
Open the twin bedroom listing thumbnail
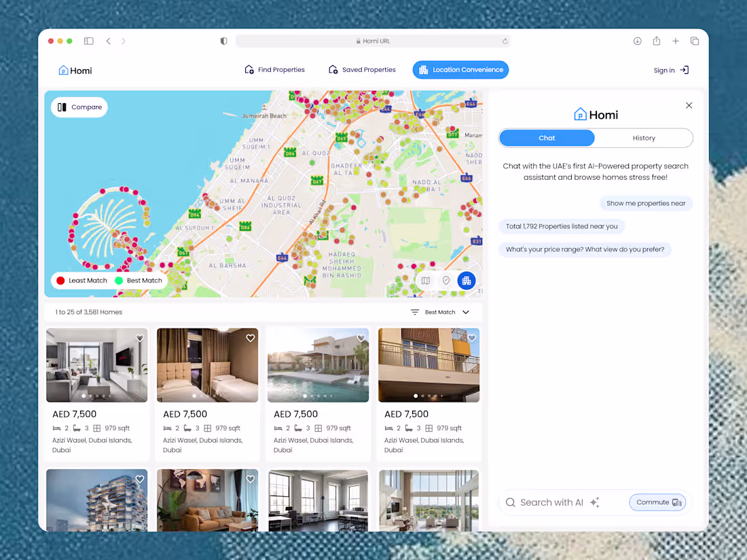click(207, 365)
